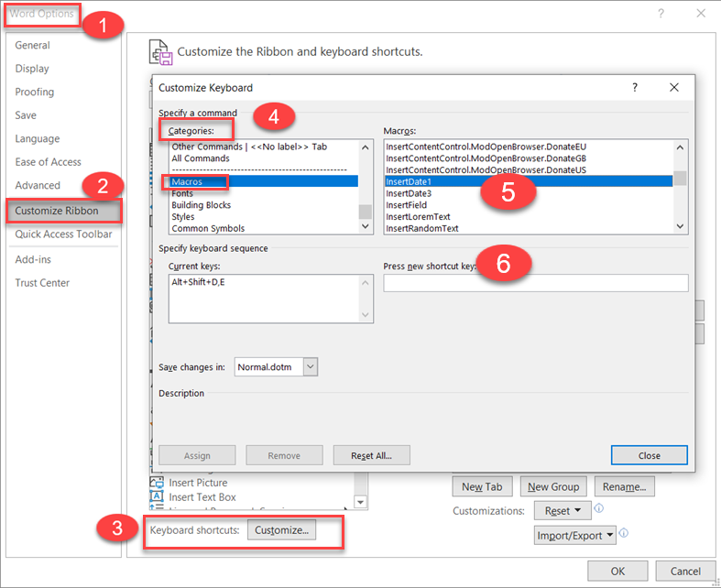Open the Save changes in dropdown
Image resolution: width=721 pixels, height=588 pixels.
[311, 367]
